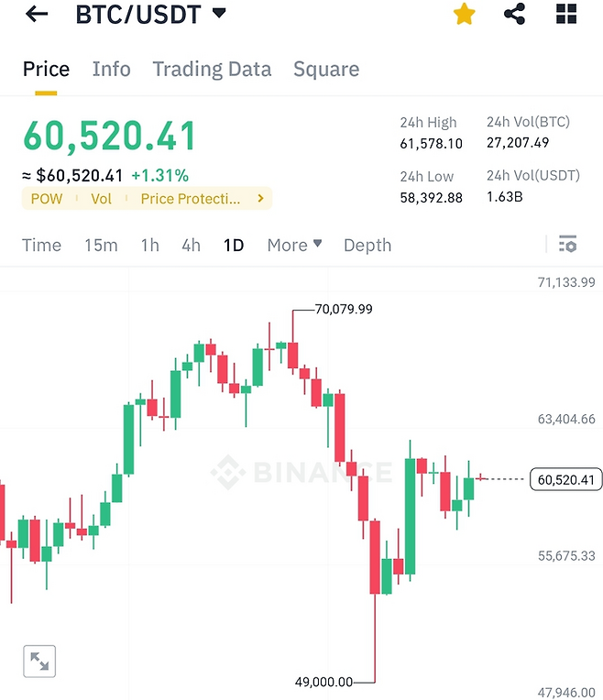Select the Time line chart view
603x700 pixels.
tap(41, 245)
